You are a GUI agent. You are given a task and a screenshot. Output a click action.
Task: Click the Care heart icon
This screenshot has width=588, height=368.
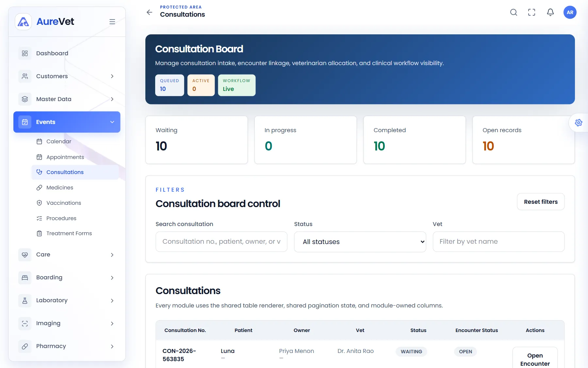click(x=25, y=254)
